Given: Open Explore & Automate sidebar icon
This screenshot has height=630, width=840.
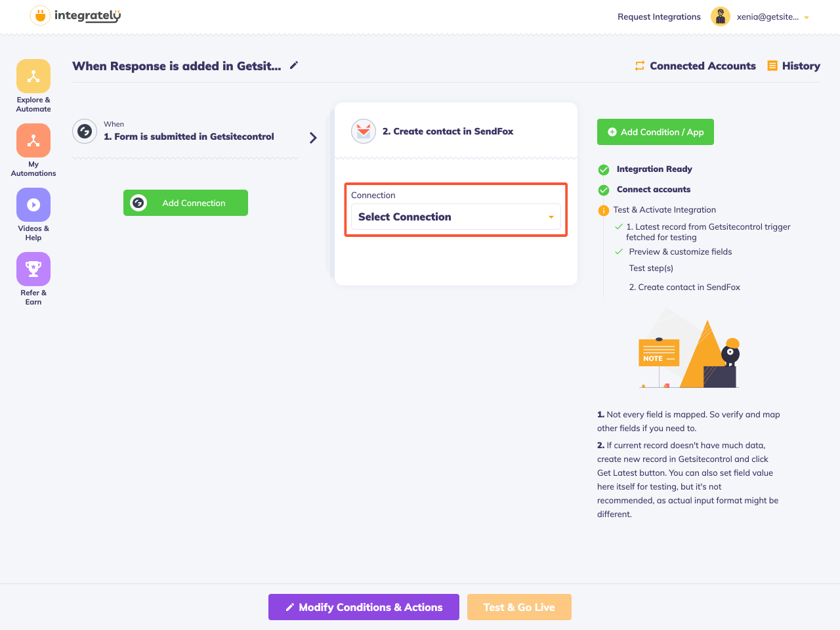Looking at the screenshot, I should point(33,76).
